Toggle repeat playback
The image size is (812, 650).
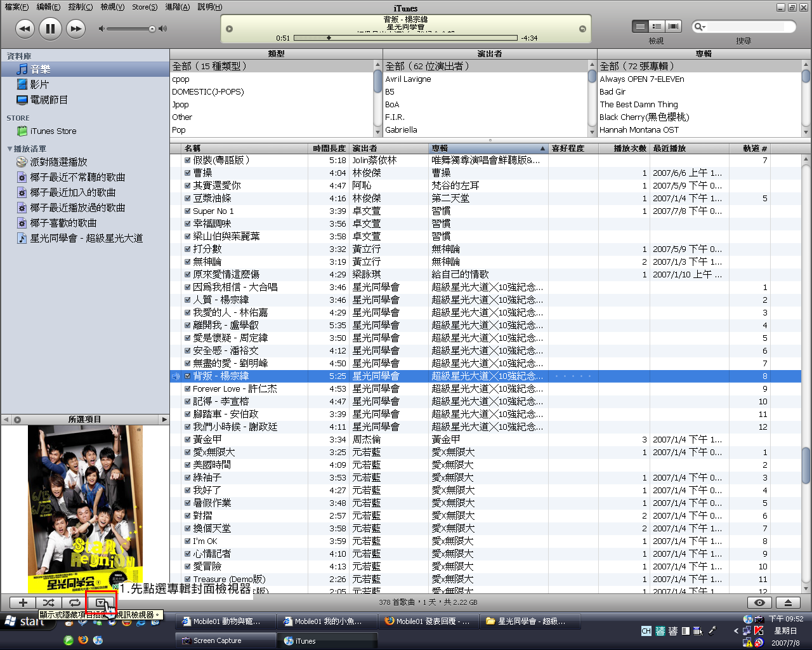coord(75,602)
